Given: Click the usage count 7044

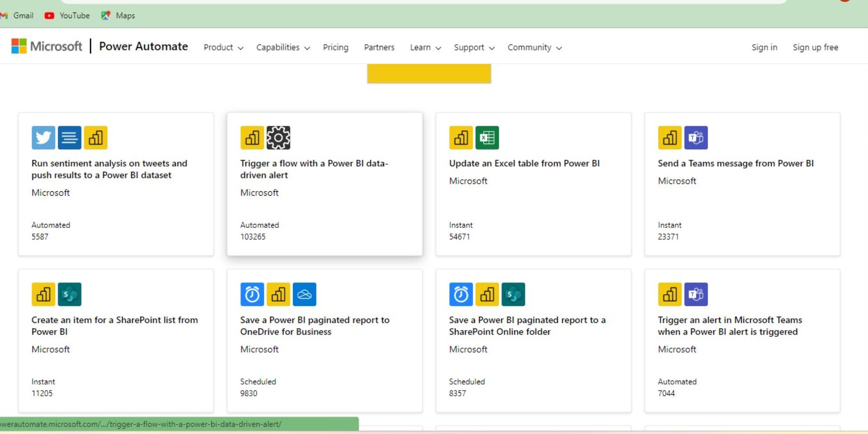Looking at the screenshot, I should (x=666, y=394).
